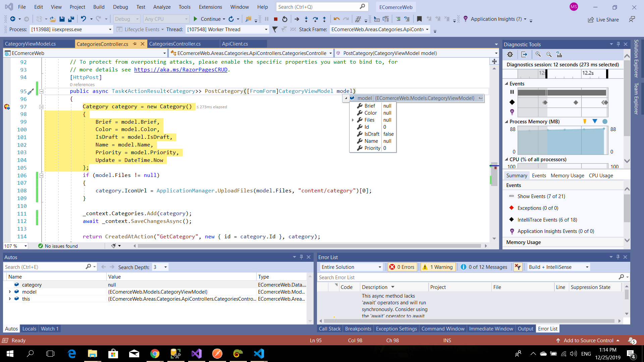Expand the model variable in Autos
Viewport: 644px width, 362px height.
(x=10, y=292)
